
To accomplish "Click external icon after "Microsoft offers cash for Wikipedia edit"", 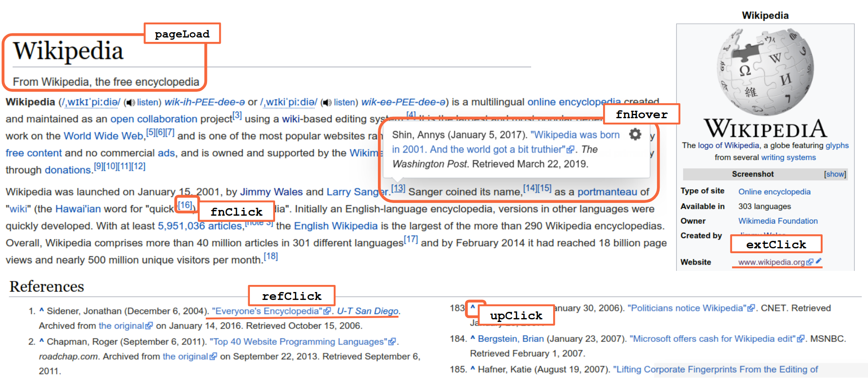I will tap(800, 339).
